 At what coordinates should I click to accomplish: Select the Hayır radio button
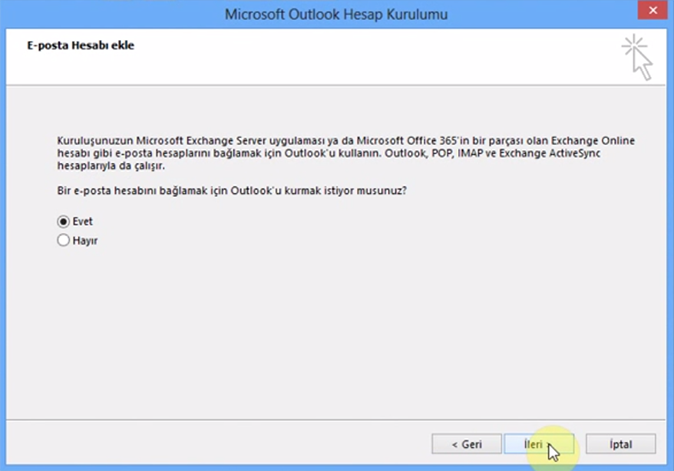click(63, 240)
